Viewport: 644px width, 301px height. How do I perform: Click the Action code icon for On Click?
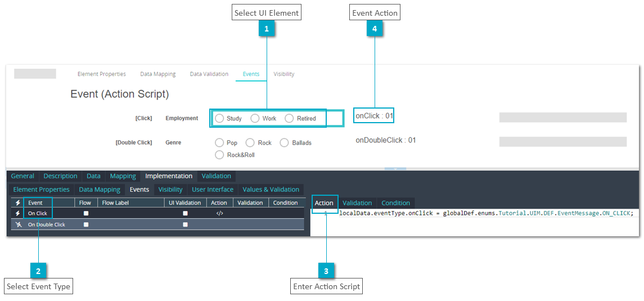[219, 214]
